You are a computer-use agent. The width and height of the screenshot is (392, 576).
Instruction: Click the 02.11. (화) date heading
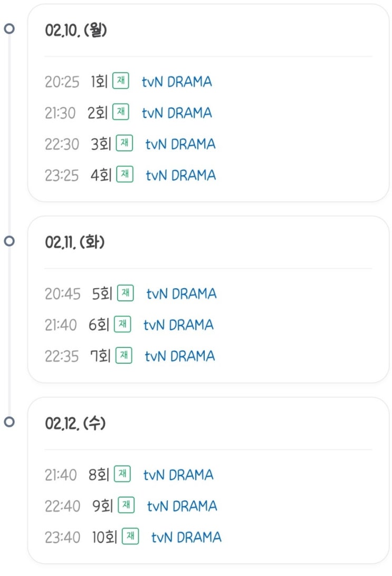pos(75,243)
